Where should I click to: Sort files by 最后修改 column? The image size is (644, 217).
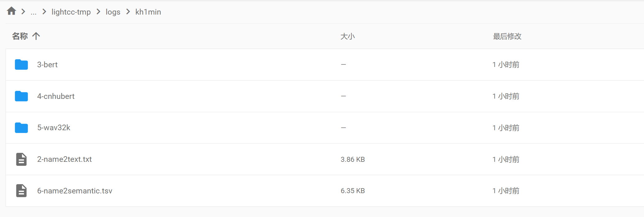pyautogui.click(x=507, y=36)
